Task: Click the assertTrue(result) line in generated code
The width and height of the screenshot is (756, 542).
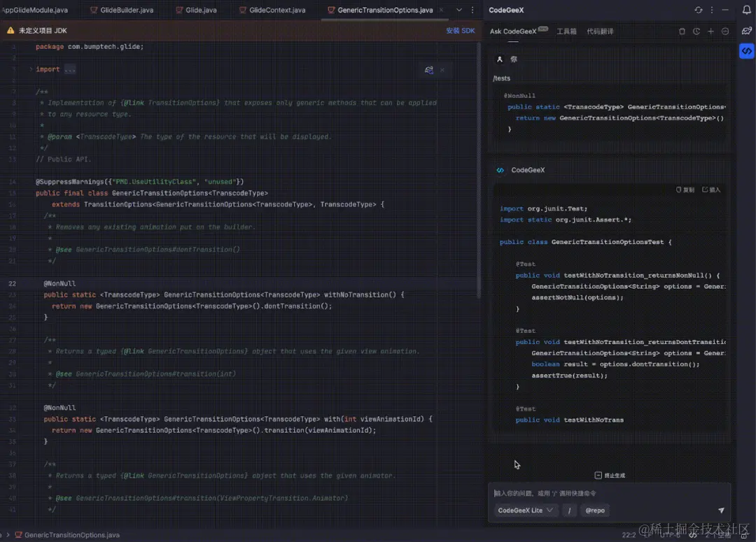Action: point(569,376)
